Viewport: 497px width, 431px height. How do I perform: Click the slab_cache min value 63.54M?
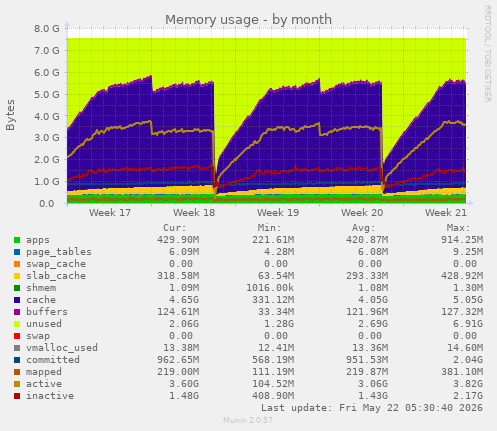(276, 276)
